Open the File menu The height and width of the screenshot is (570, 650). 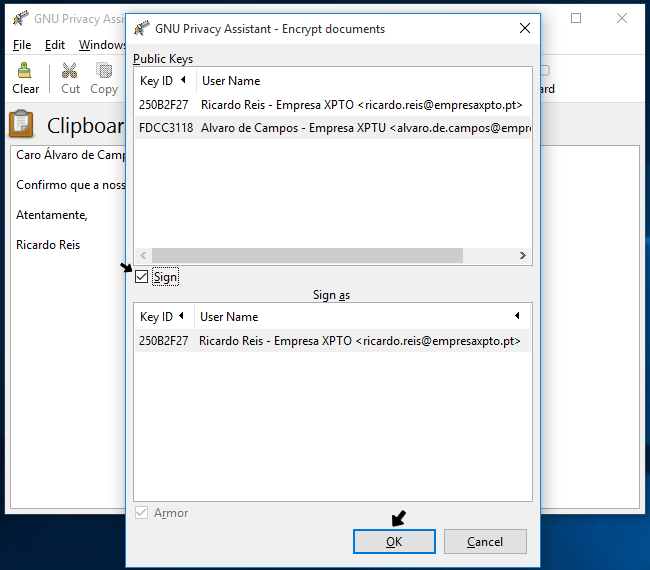click(x=22, y=45)
